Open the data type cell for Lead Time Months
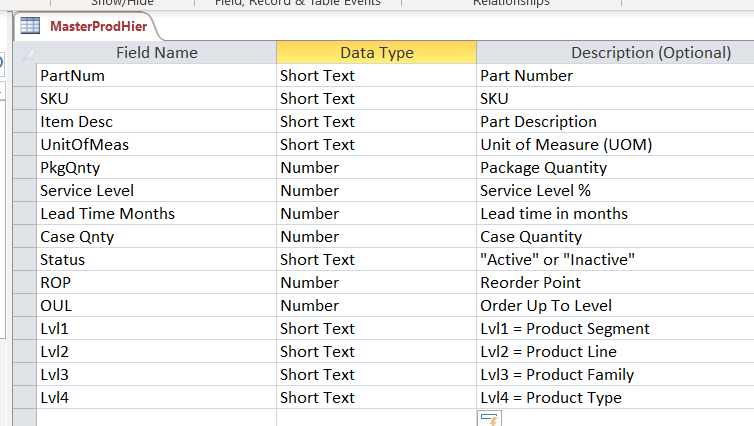The height and width of the screenshot is (426, 754). pos(377,213)
